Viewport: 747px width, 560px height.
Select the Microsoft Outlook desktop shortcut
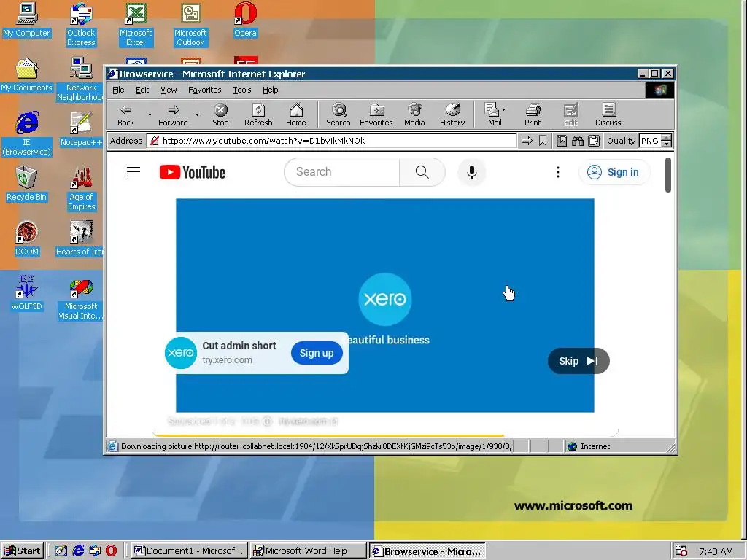[190, 25]
